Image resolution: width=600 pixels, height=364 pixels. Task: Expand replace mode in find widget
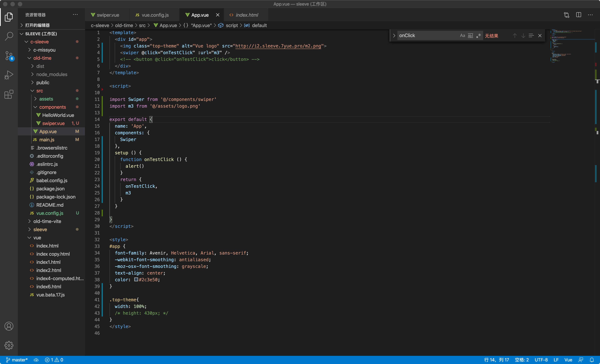pos(394,36)
